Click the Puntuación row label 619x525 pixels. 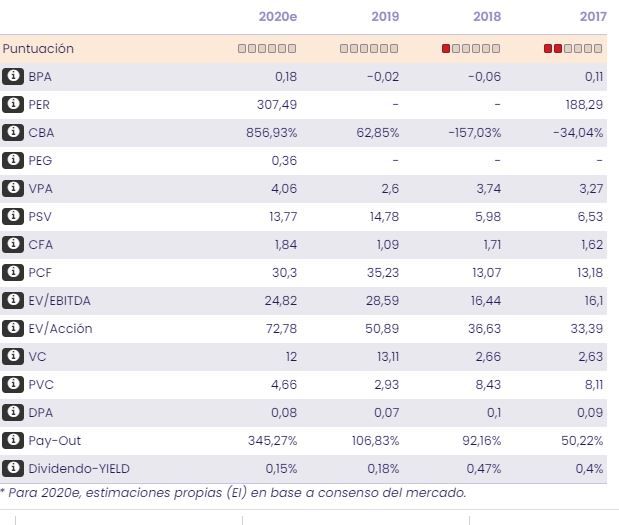tap(38, 48)
